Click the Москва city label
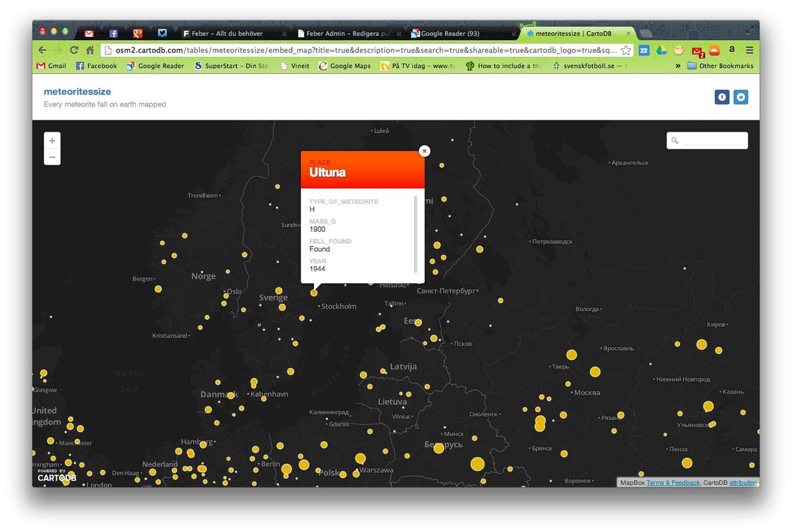The image size is (792, 532). [x=587, y=392]
